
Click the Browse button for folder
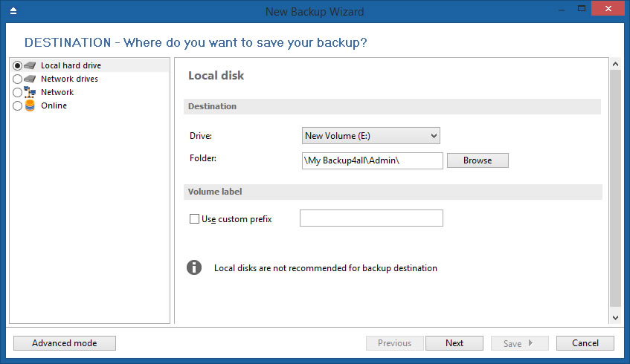pyautogui.click(x=478, y=160)
